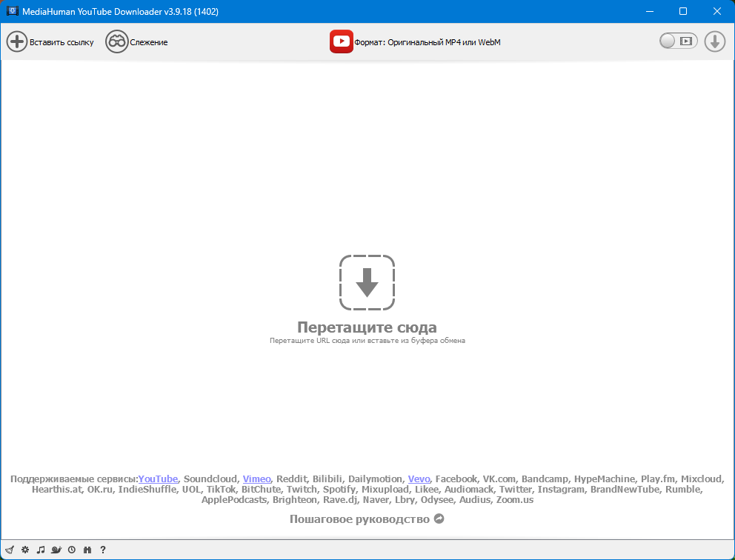Click the music note icon in status bar

(x=41, y=550)
